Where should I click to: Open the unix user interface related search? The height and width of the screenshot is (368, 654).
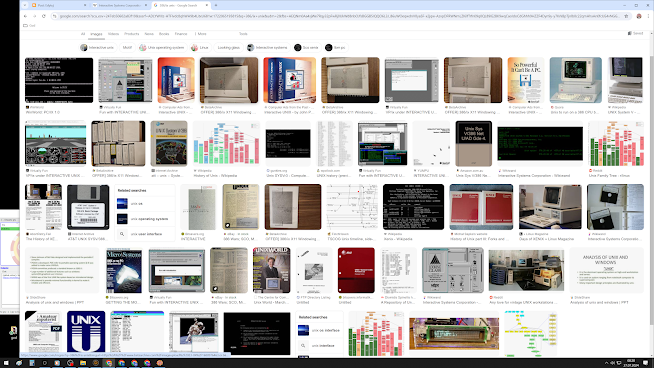[145, 234]
